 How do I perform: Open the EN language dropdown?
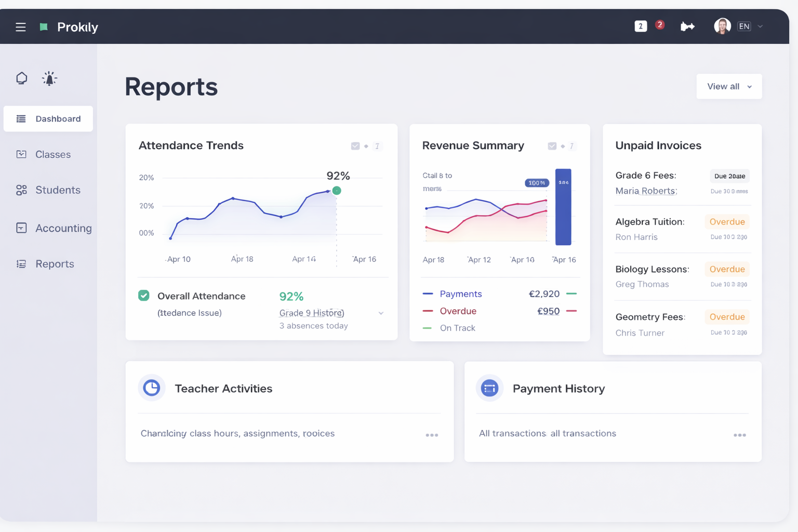click(x=750, y=26)
